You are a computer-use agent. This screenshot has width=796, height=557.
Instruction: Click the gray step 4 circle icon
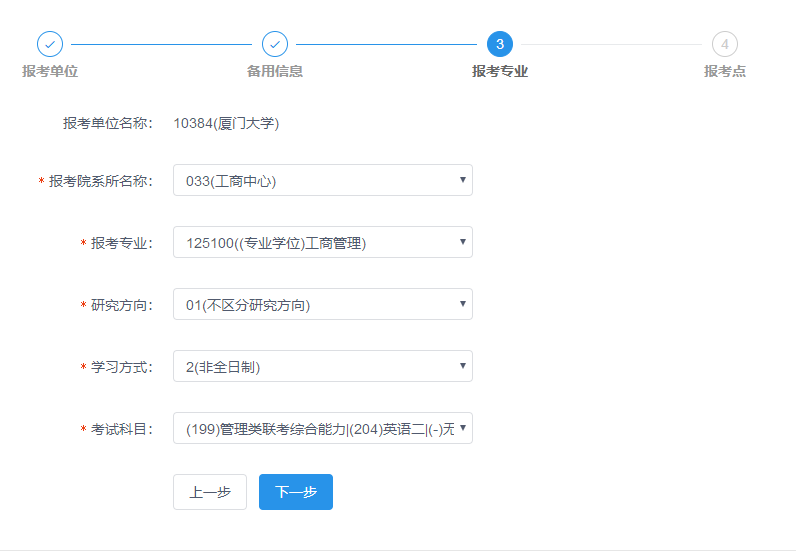tap(725, 44)
